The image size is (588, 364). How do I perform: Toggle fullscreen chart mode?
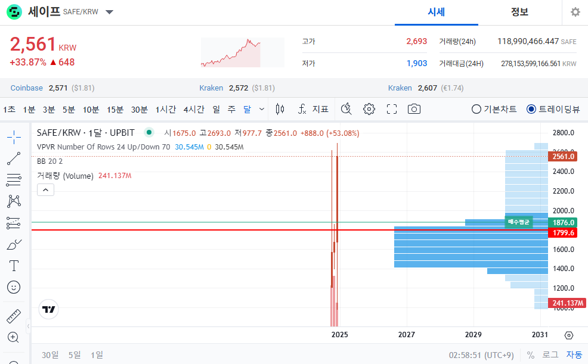point(391,109)
